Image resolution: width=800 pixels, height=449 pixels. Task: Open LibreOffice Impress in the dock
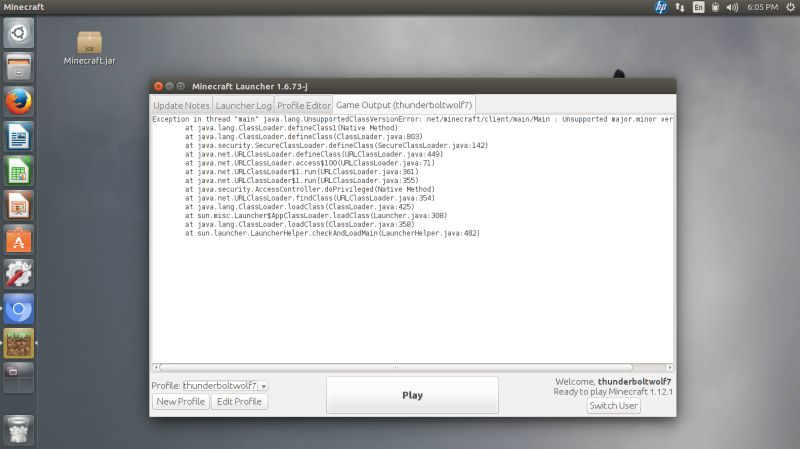tap(19, 205)
